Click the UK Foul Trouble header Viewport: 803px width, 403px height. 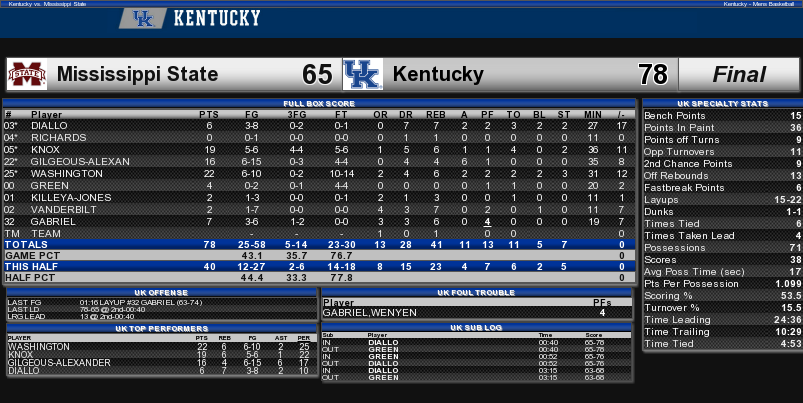[x=476, y=293]
